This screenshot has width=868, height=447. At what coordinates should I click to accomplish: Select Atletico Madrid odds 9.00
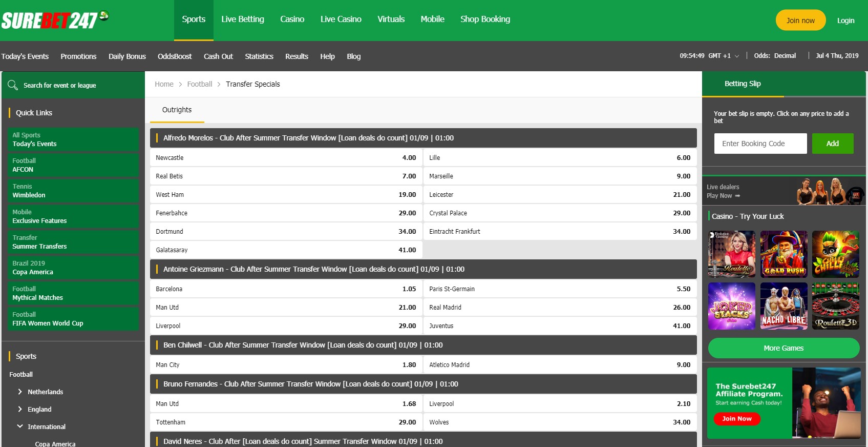560,365
